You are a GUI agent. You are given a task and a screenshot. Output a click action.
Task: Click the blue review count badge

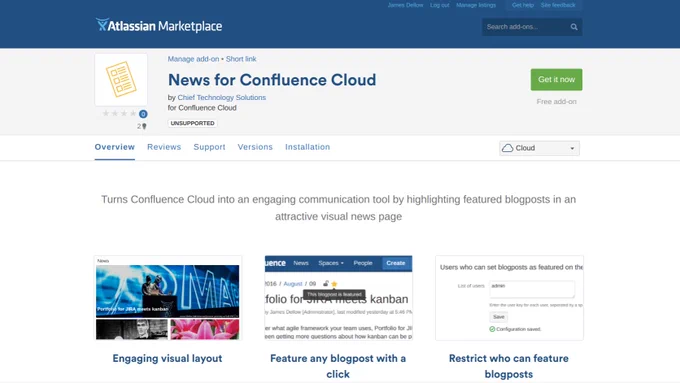(x=143, y=114)
